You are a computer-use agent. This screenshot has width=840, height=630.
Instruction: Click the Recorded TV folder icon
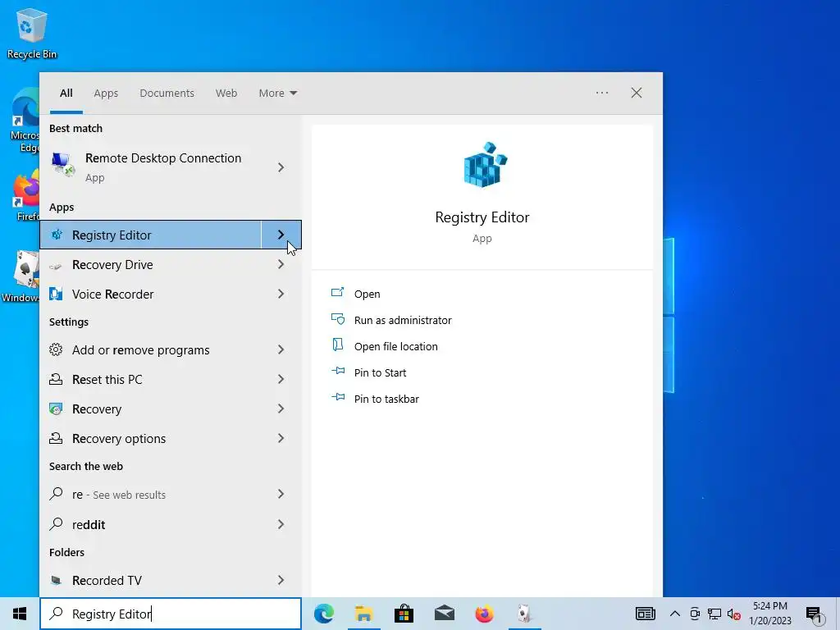click(x=56, y=580)
